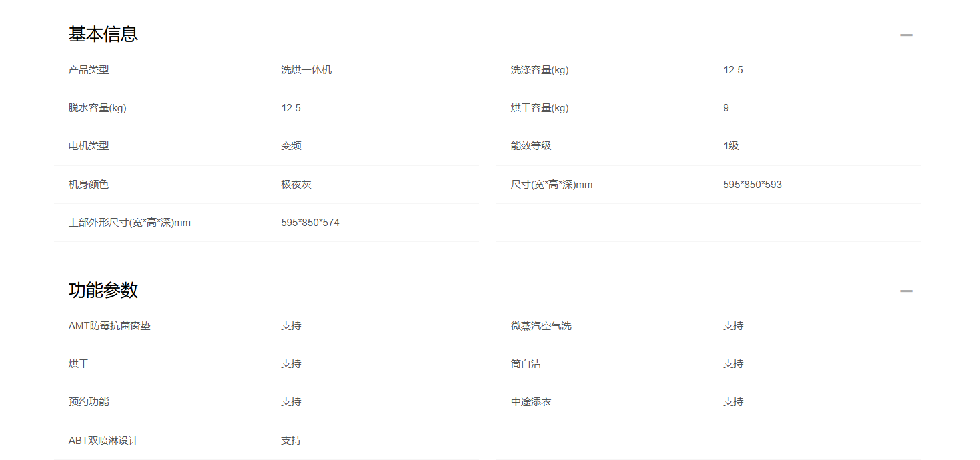Image resolution: width=980 pixels, height=460 pixels.
Task: Click the 变频 motor value
Action: click(x=291, y=146)
